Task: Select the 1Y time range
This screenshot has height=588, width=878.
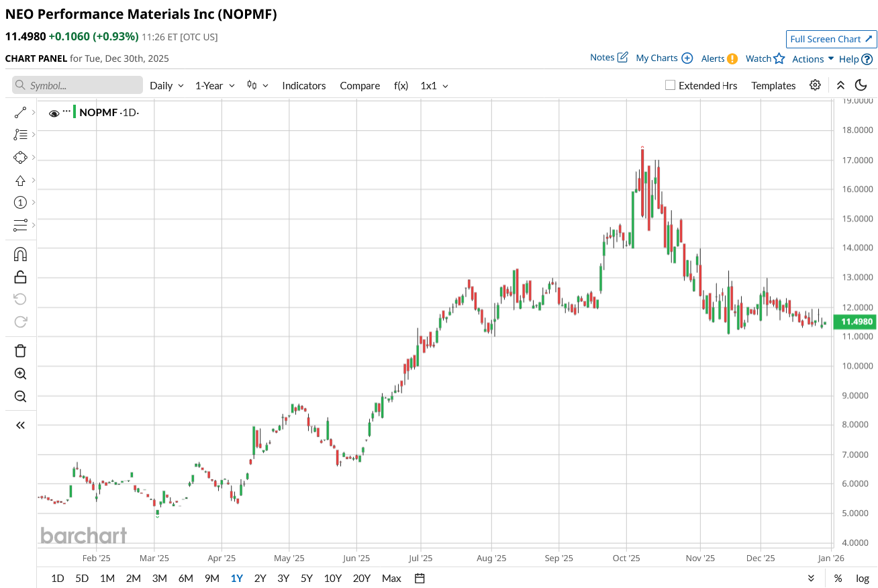Action: [237, 579]
